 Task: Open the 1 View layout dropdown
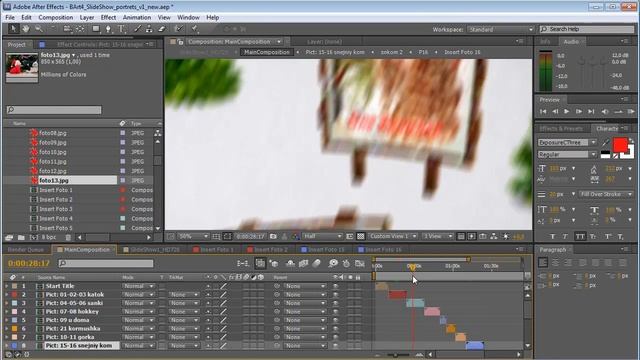438,236
